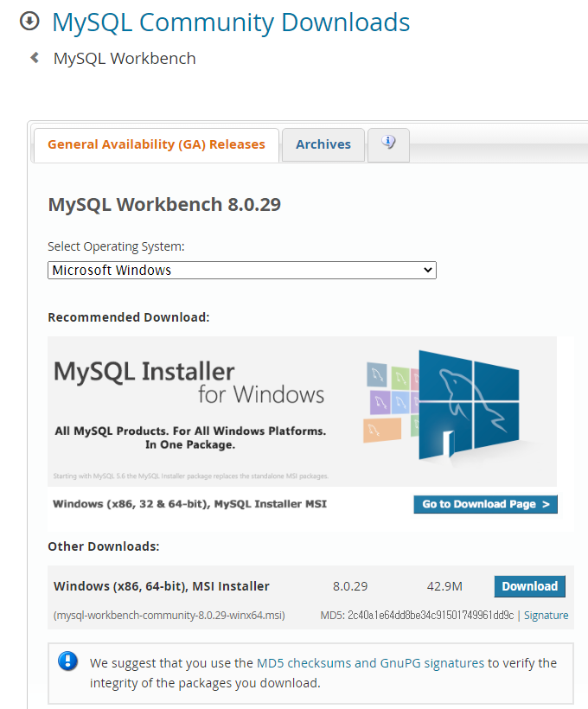Click the MySQL Installer for Windows banner

[x=302, y=412]
